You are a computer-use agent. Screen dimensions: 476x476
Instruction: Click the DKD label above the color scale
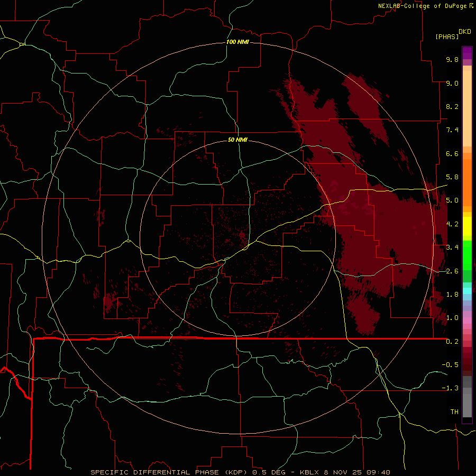click(x=464, y=32)
